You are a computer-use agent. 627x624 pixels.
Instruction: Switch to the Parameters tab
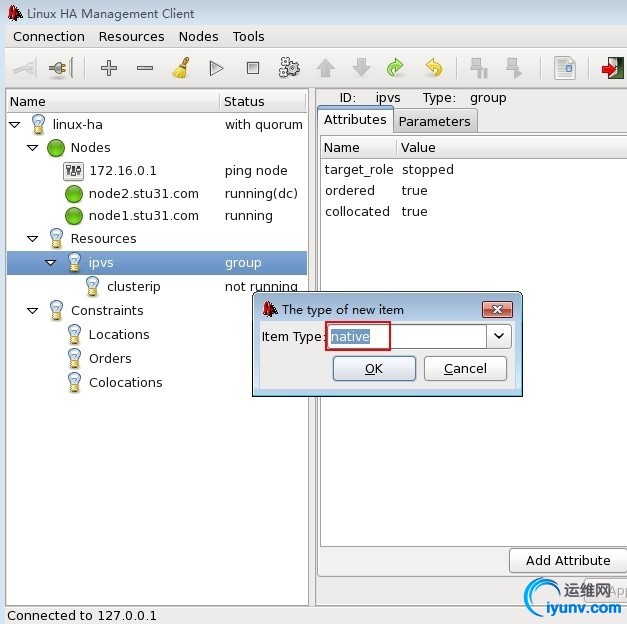pyautogui.click(x=435, y=121)
